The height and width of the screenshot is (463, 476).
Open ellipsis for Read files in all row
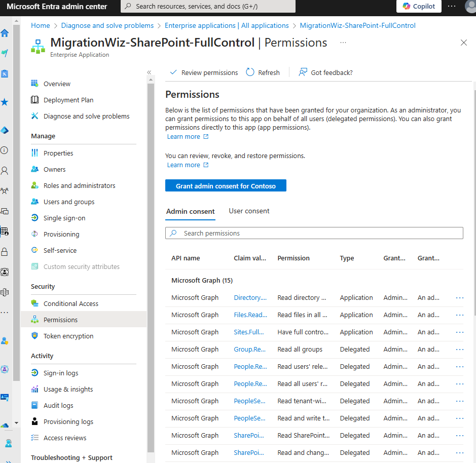point(460,315)
